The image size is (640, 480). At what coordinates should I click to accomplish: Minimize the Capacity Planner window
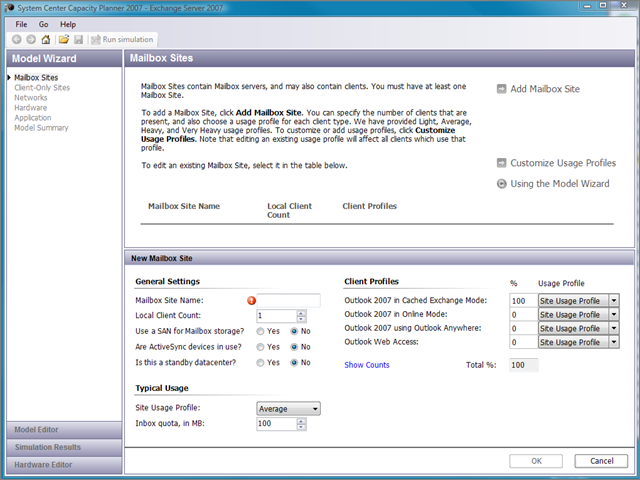(x=587, y=6)
